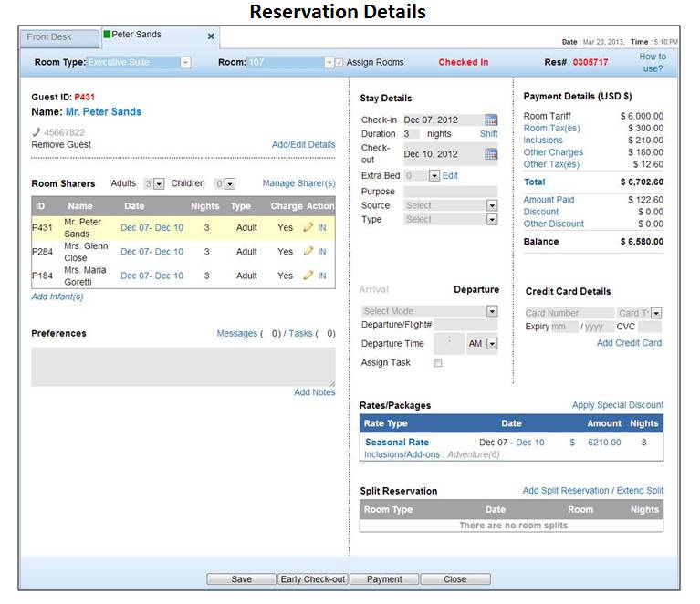This screenshot has height=604, width=700.
Task: Close the Peter Sands tab with the X
Action: click(x=211, y=36)
